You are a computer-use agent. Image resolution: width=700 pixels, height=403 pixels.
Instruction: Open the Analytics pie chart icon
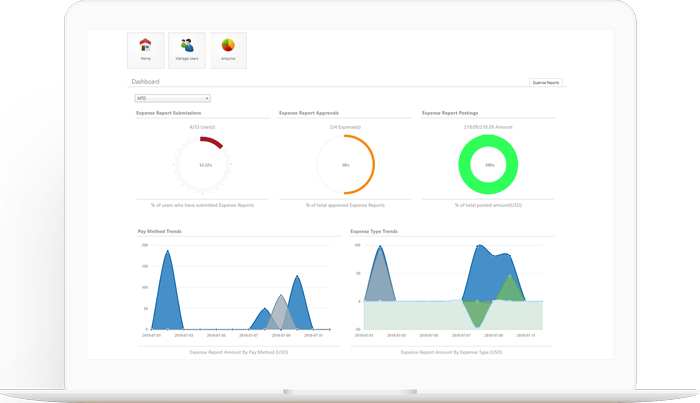click(228, 50)
